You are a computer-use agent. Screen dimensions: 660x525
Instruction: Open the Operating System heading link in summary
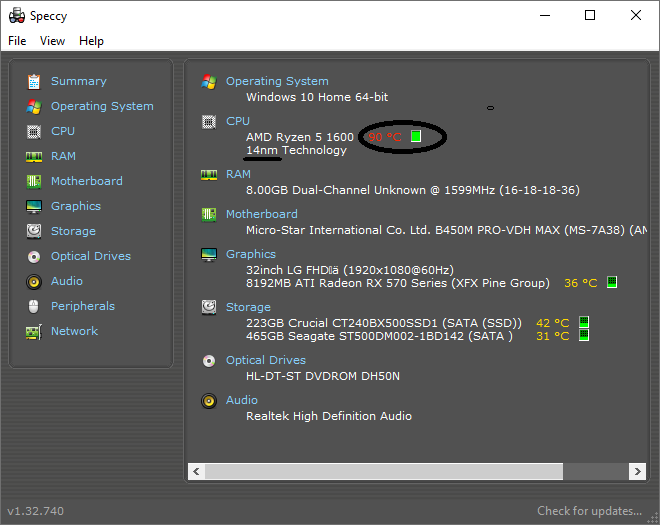277,81
